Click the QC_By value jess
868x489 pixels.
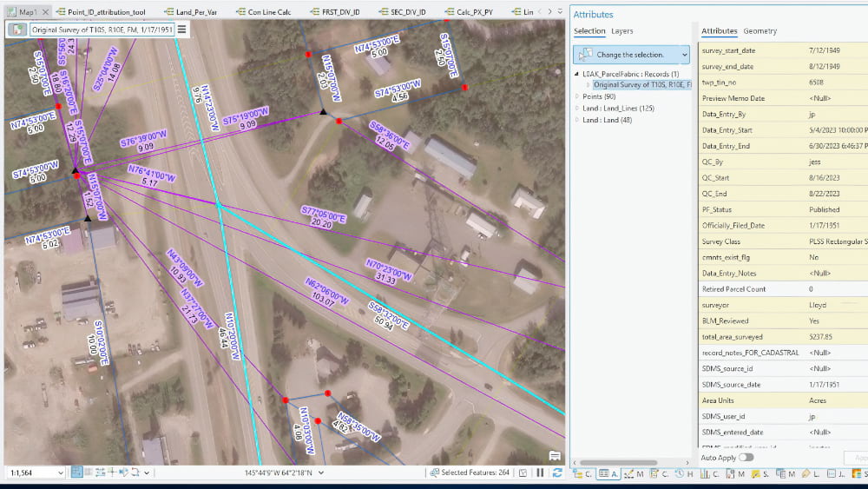(814, 162)
